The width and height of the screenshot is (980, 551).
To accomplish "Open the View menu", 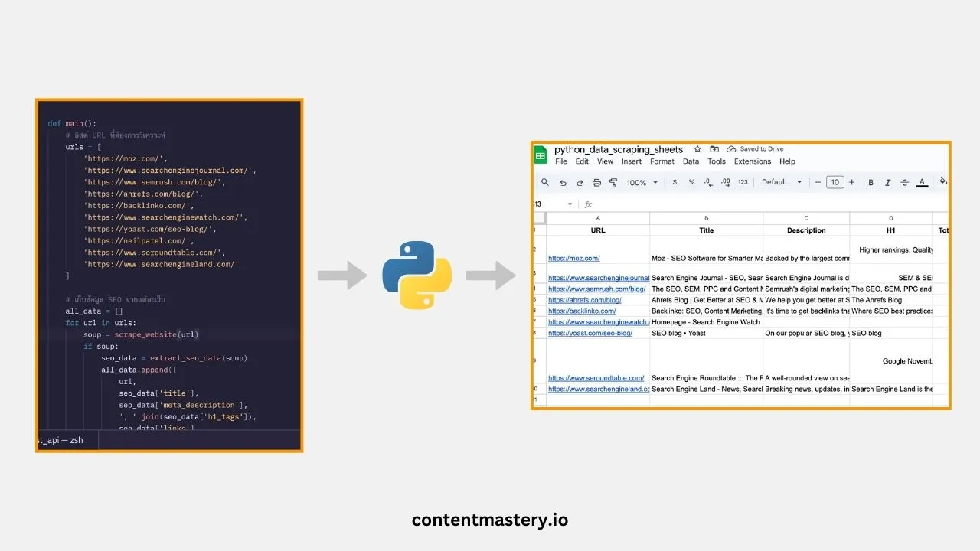I will 606,161.
